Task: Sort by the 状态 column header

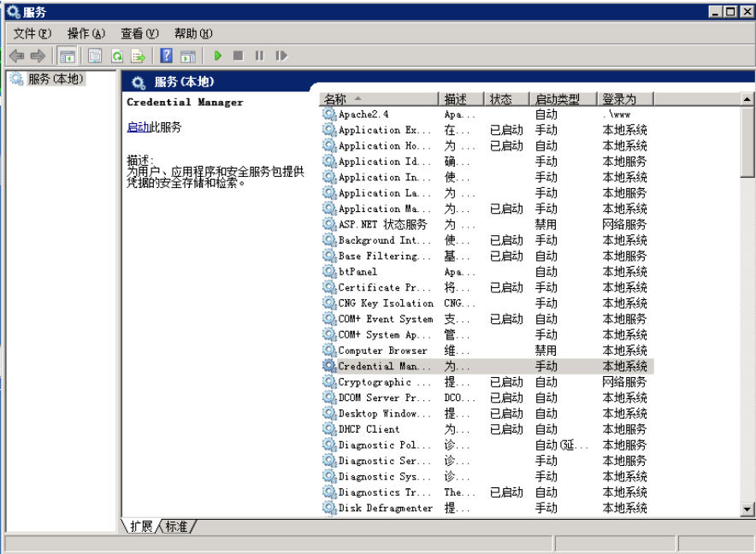Action: coord(506,99)
